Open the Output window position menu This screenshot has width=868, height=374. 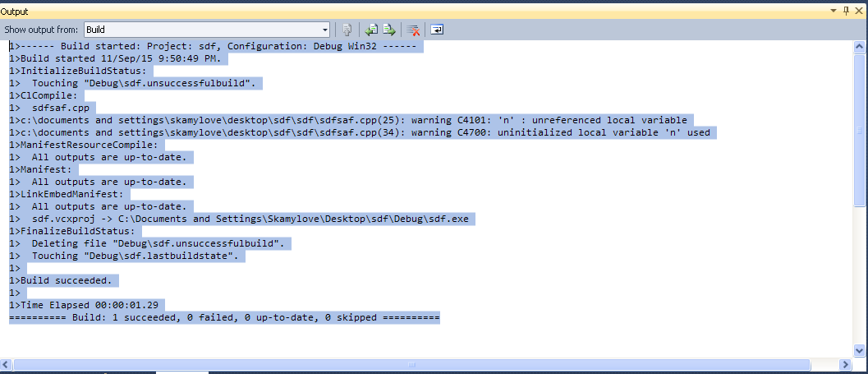coord(834,11)
